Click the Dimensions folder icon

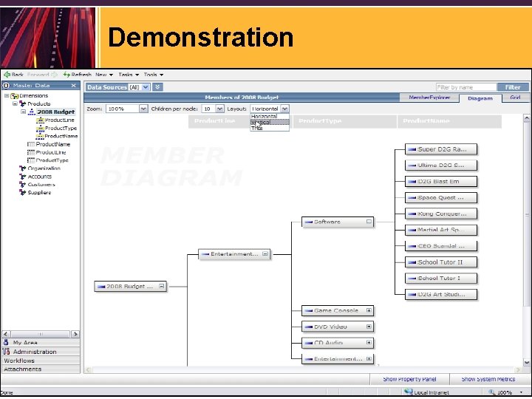click(x=15, y=96)
